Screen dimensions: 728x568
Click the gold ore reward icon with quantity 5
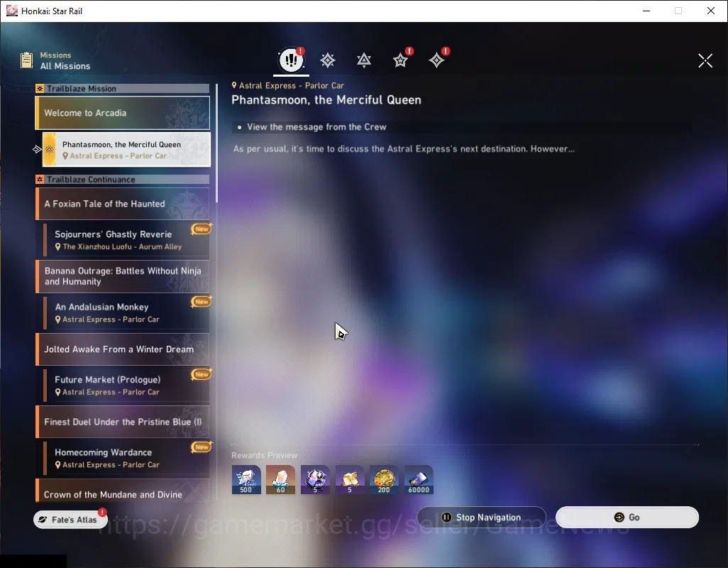(350, 480)
